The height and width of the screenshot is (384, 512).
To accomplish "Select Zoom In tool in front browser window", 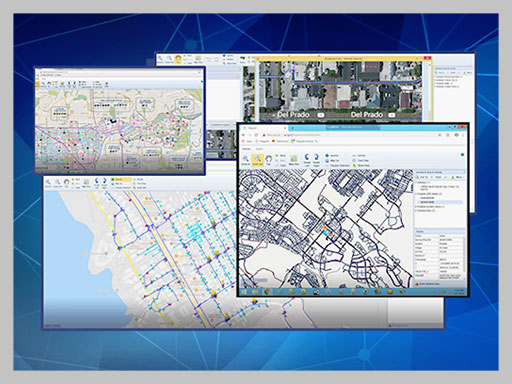I will tap(246, 160).
